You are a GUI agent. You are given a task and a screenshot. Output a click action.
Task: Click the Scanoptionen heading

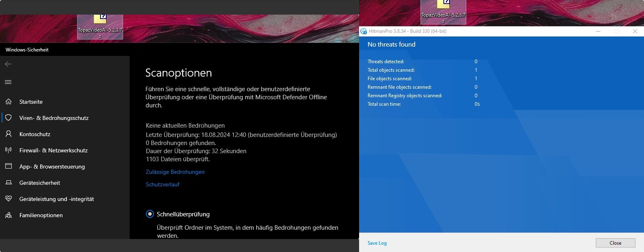tap(178, 73)
